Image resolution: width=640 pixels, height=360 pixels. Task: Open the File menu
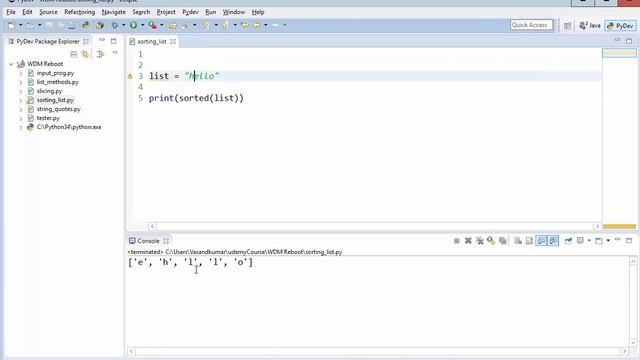[11, 12]
